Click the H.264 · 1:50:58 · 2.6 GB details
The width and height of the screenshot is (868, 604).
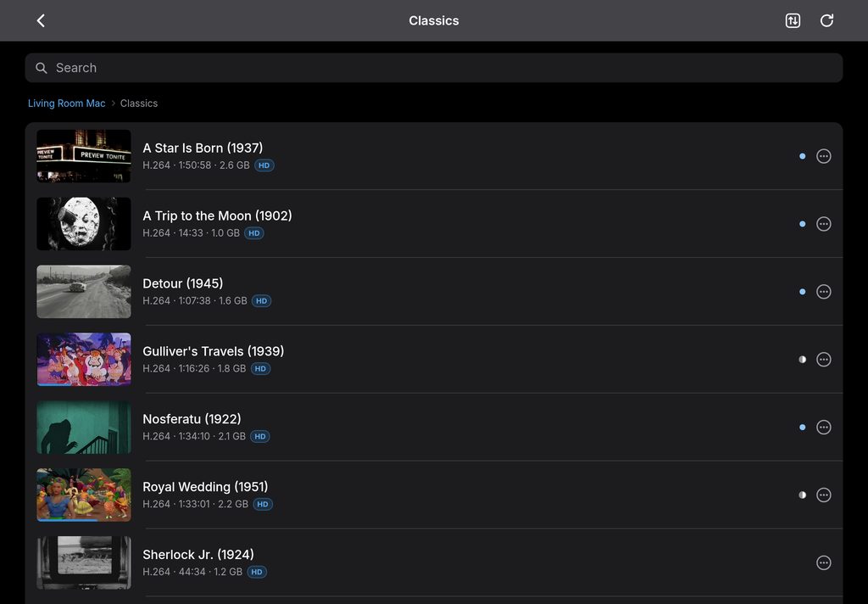tap(196, 165)
